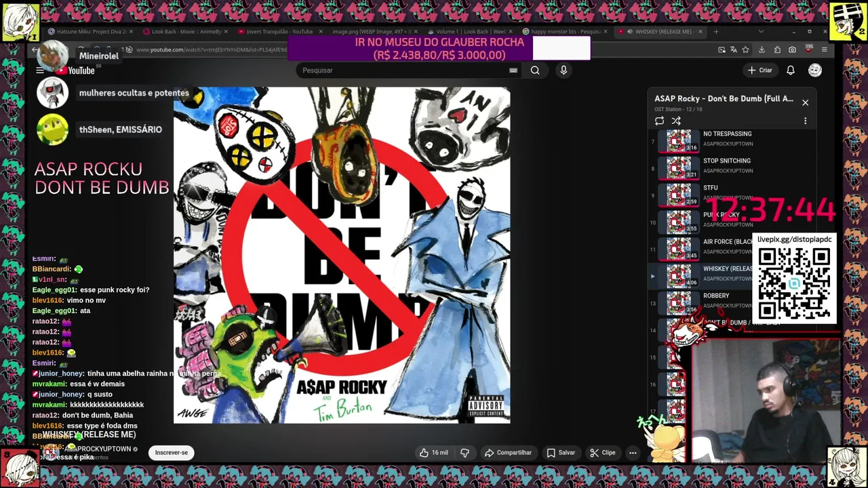This screenshot has width=868, height=488.
Task: Click the YouTube logo
Action: [76, 70]
